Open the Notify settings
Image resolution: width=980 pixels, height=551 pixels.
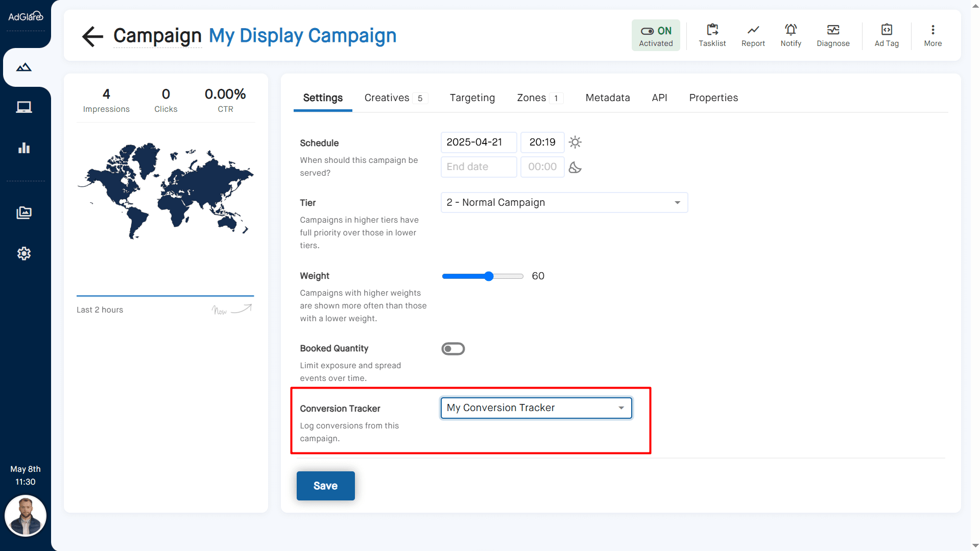pyautogui.click(x=791, y=35)
